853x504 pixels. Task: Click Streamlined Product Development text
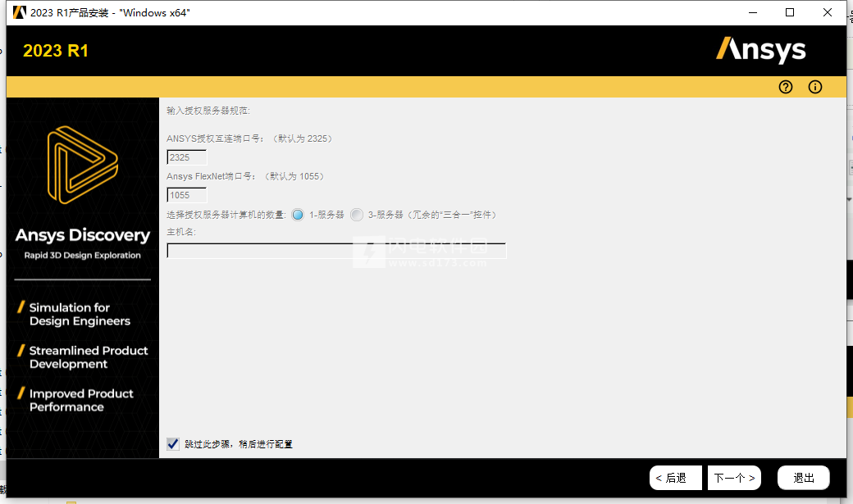tap(88, 357)
